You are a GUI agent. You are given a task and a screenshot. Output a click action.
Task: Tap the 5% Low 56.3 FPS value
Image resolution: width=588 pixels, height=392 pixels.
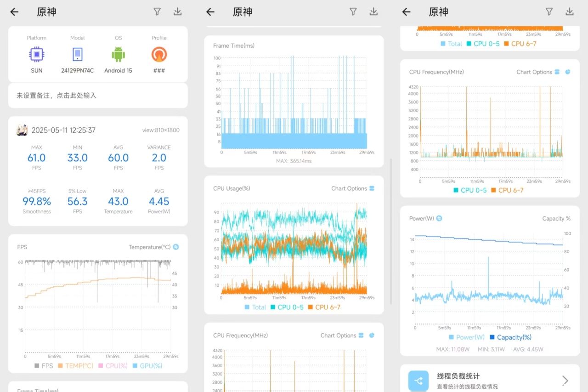coord(78,201)
